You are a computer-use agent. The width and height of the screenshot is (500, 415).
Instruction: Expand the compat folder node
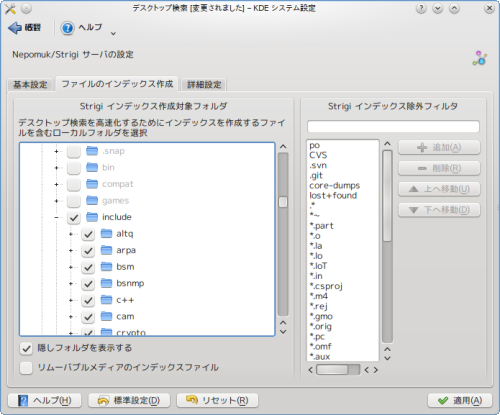click(56, 184)
